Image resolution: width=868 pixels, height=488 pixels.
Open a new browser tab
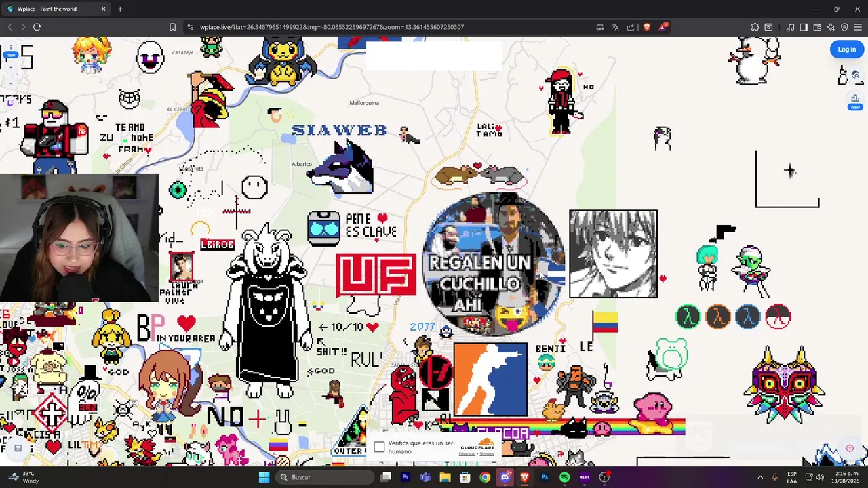120,9
